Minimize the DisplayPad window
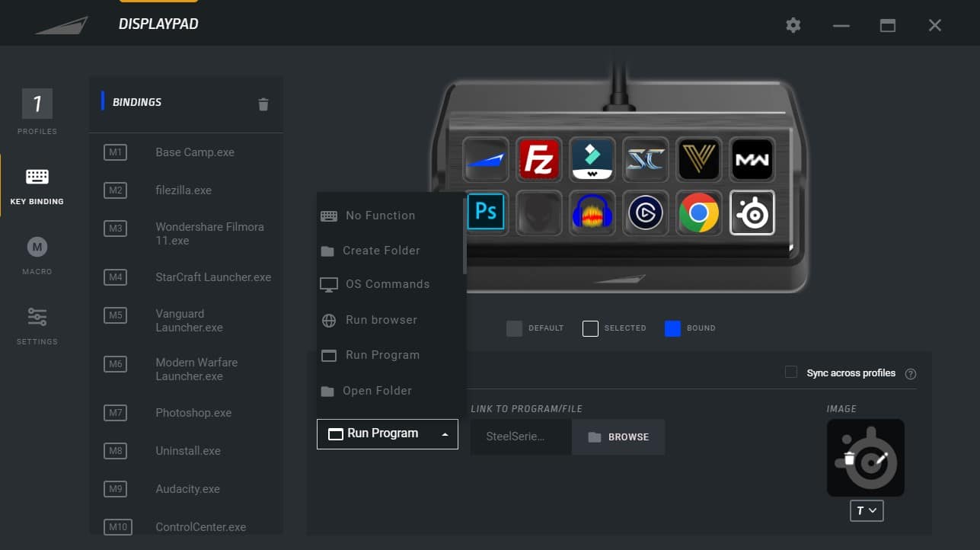980x550 pixels. 841,25
